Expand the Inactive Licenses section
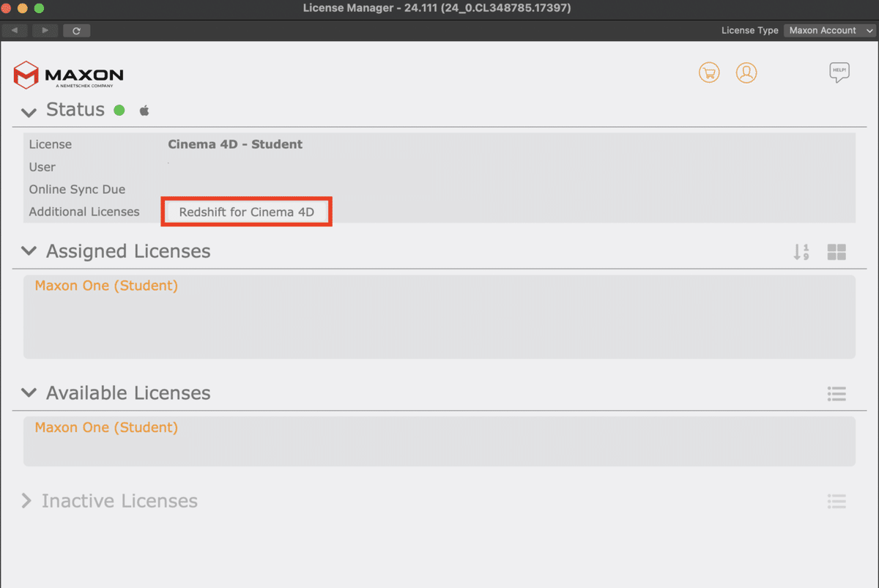The height and width of the screenshot is (588, 879). tap(27, 501)
